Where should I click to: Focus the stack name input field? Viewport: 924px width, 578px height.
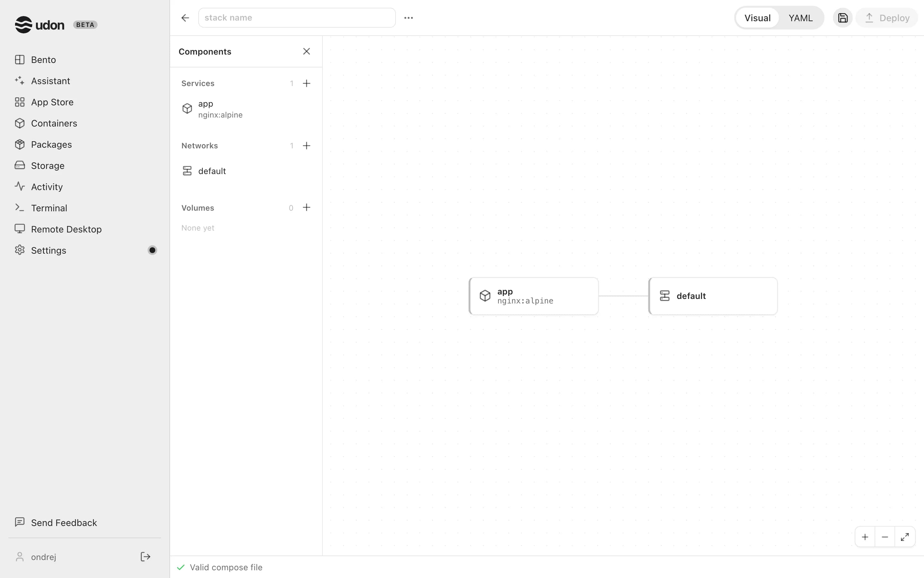[x=297, y=18]
